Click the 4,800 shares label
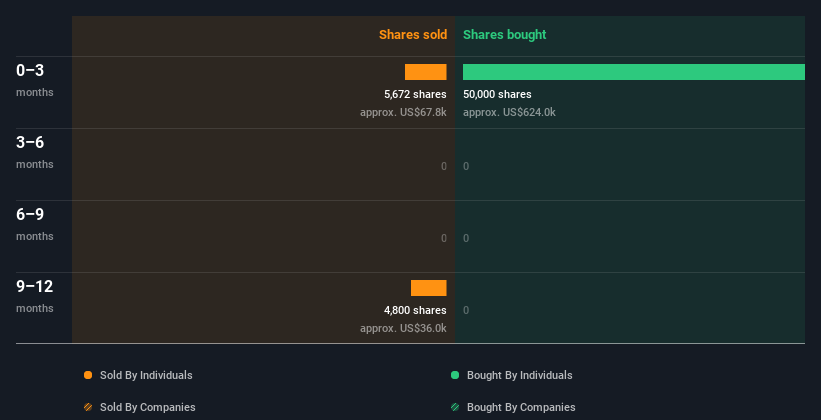This screenshot has height=420, width=821. click(415, 311)
